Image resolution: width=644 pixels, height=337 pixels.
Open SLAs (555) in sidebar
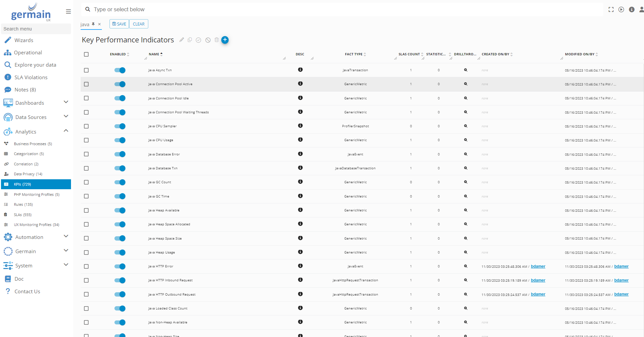[23, 215]
